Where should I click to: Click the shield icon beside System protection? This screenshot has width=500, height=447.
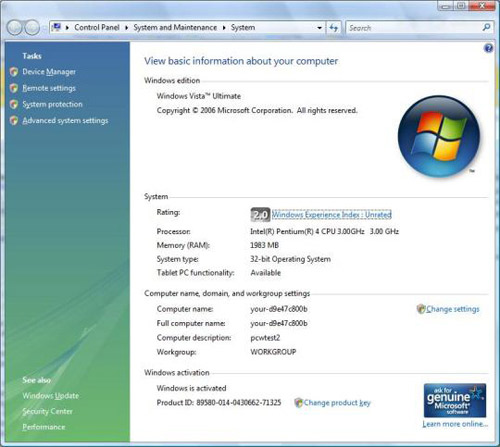click(14, 104)
